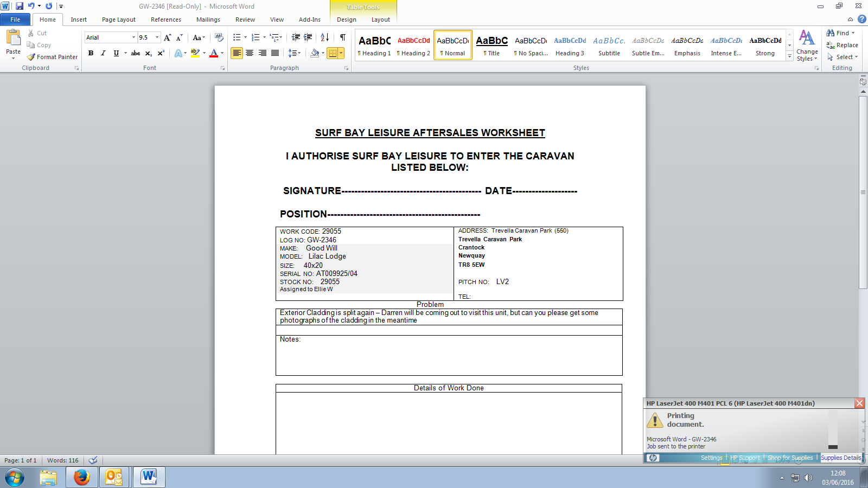Screen dimensions: 868x488
Task: Click Words: 116 count in status bar
Action: pos(62,460)
